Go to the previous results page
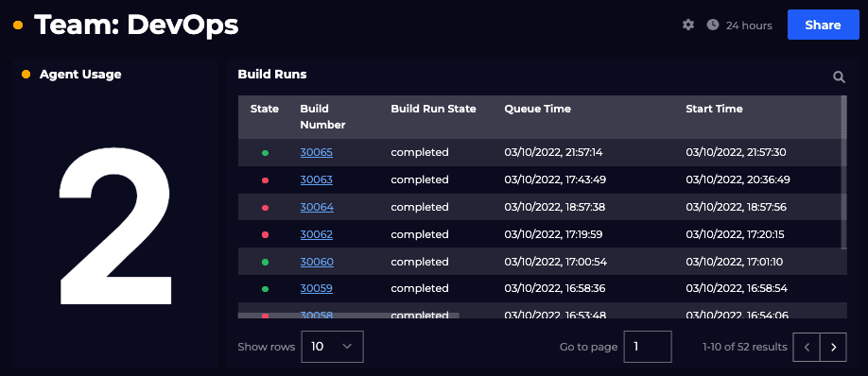The height and width of the screenshot is (376, 868). [807, 348]
